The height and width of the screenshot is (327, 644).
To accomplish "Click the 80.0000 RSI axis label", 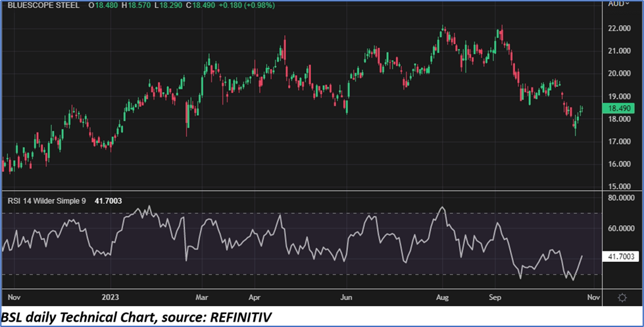I will pos(621,197).
